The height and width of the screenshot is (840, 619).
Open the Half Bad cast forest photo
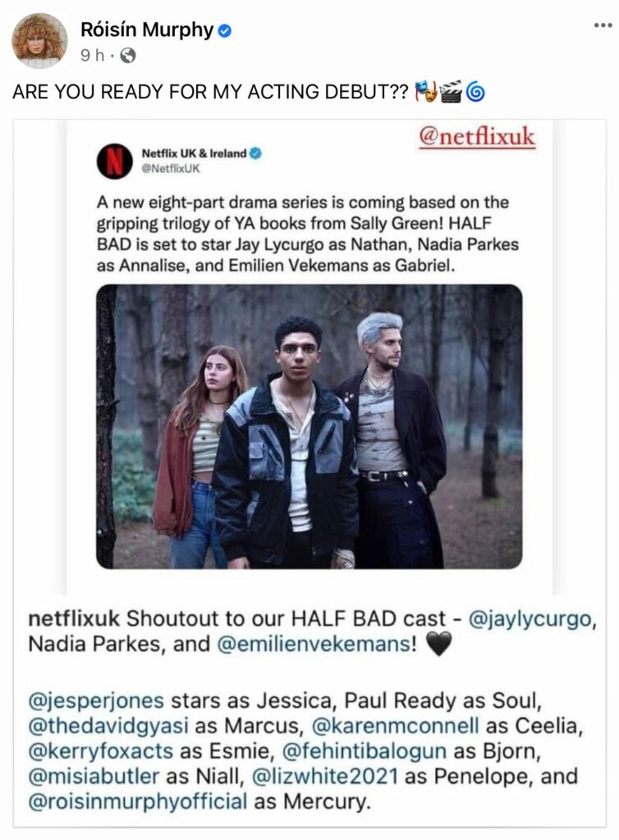click(309, 427)
